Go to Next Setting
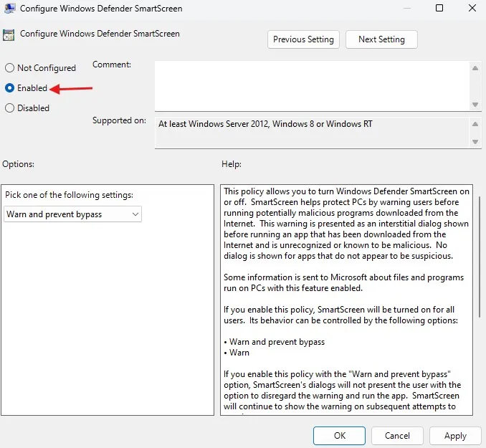The width and height of the screenshot is (486, 448). pyautogui.click(x=381, y=39)
